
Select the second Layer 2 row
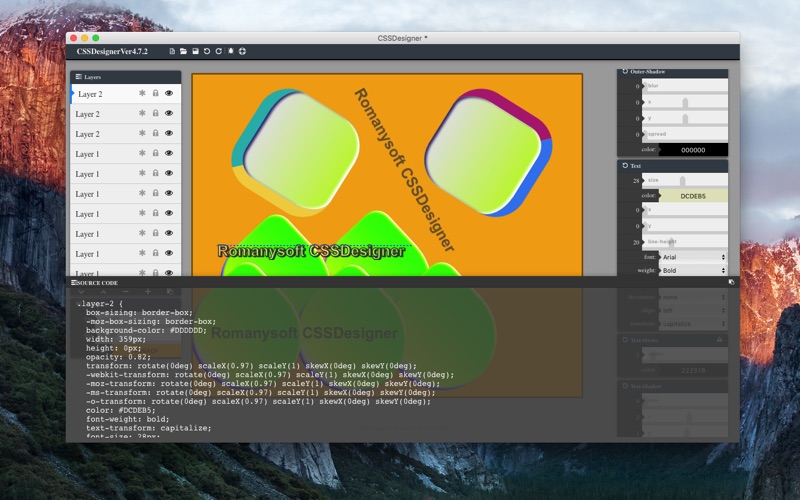point(126,114)
